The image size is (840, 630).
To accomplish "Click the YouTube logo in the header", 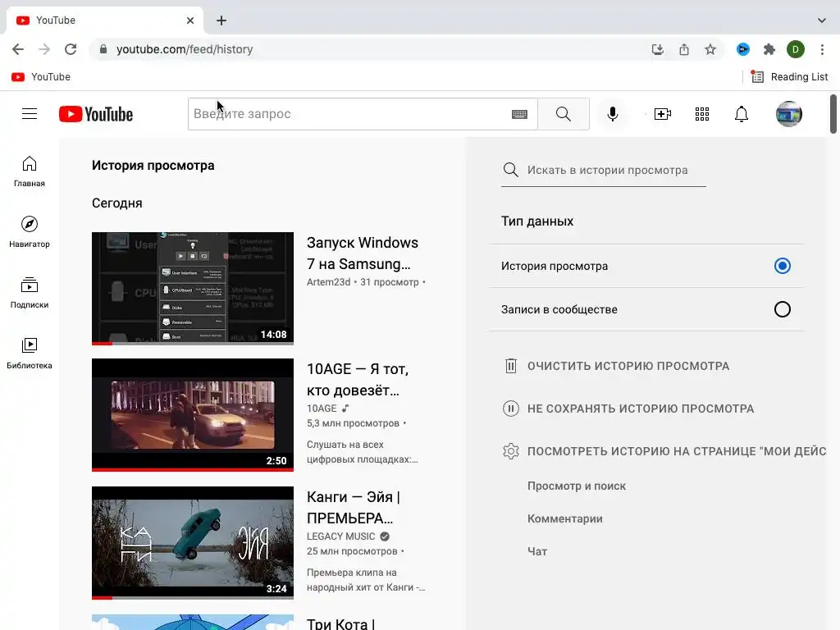I will click(96, 114).
